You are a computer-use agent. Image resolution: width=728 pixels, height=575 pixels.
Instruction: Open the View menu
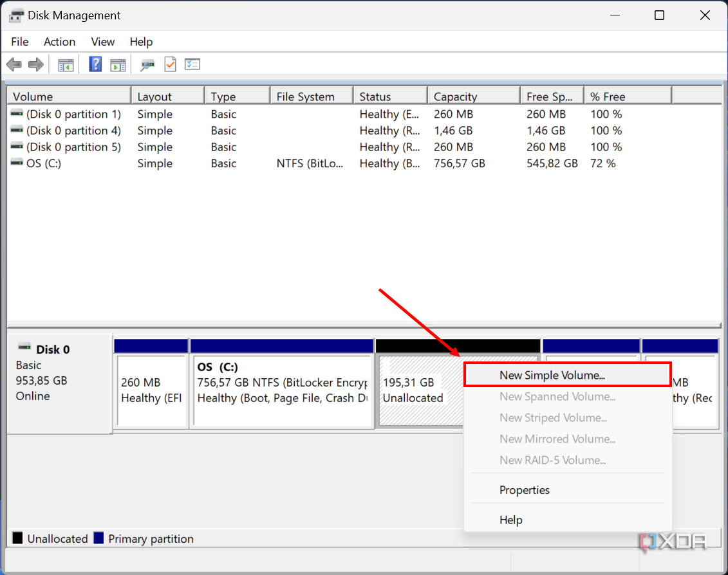click(x=102, y=42)
